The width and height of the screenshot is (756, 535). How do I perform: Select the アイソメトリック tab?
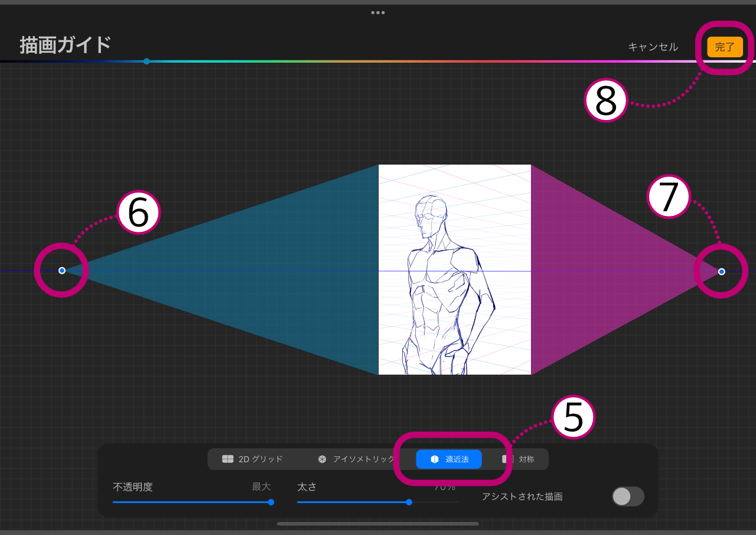[x=356, y=459]
